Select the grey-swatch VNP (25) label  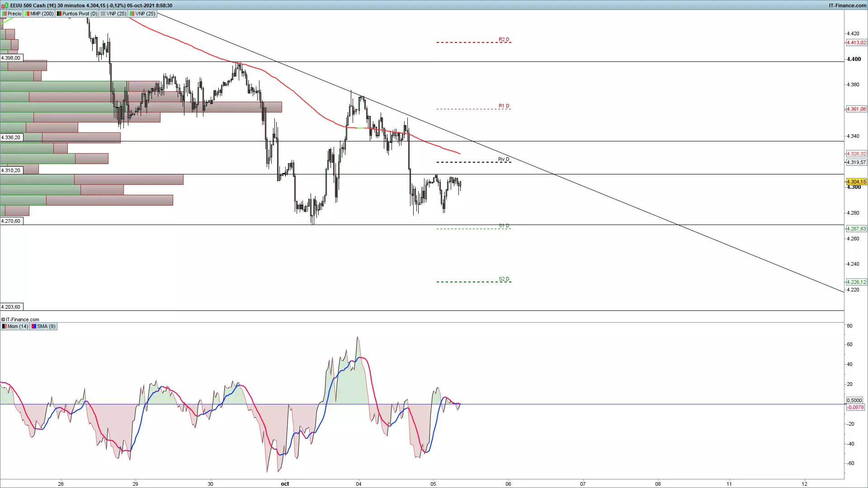tap(113, 14)
